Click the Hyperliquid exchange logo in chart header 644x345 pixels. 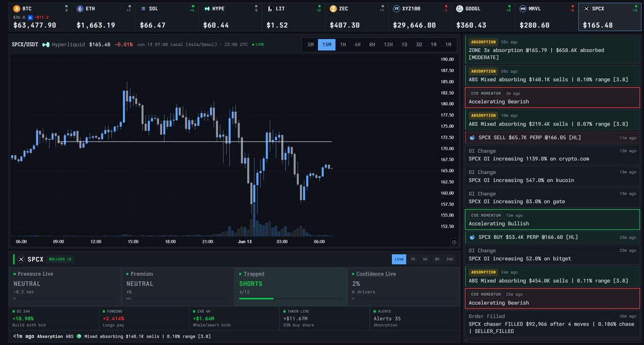click(x=46, y=45)
